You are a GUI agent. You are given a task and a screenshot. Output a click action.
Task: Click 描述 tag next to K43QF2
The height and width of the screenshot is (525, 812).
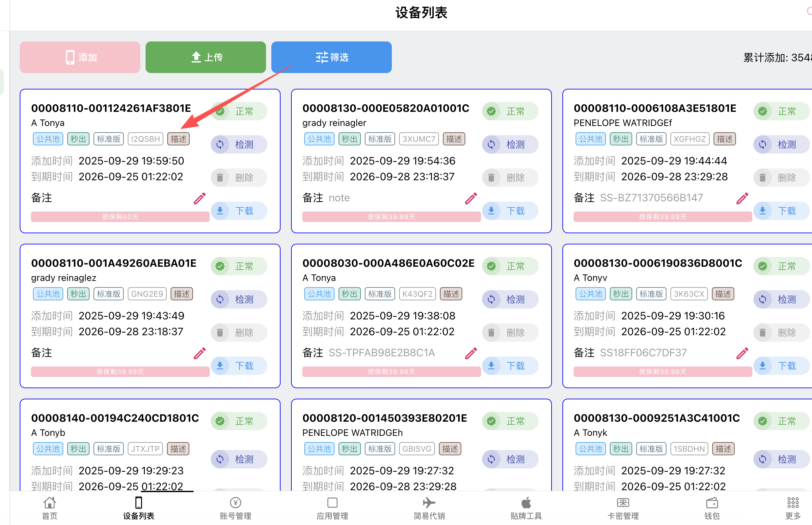click(451, 294)
